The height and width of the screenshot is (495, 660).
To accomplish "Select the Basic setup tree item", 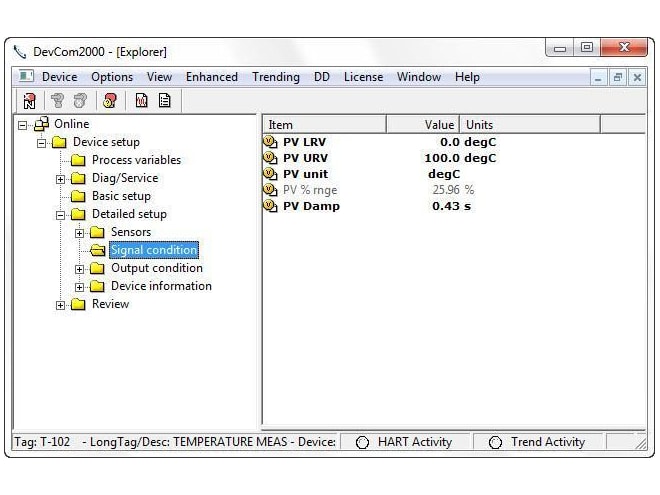I will point(121,196).
